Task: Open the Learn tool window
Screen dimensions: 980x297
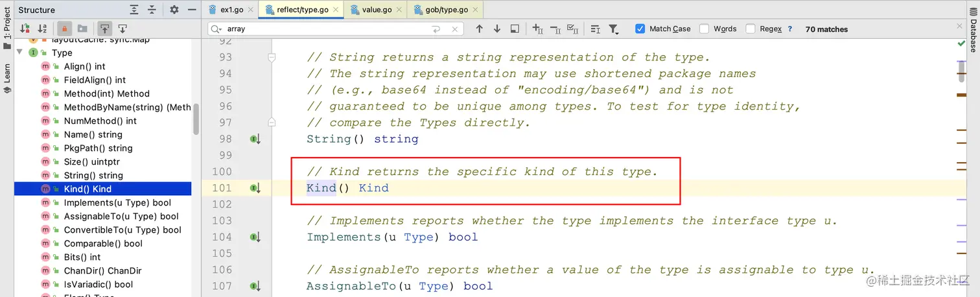Action: (6, 79)
